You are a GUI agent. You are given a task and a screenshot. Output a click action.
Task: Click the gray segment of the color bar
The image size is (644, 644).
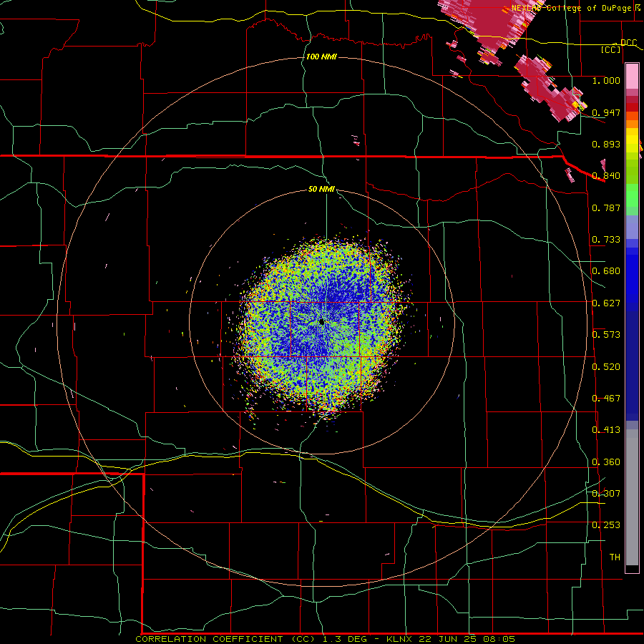[632, 497]
